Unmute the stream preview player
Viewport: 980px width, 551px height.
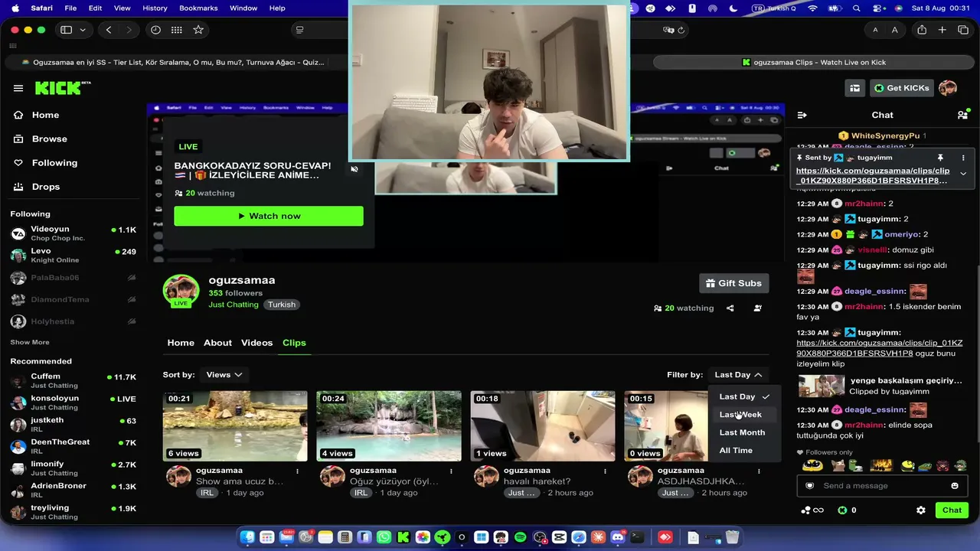(354, 169)
